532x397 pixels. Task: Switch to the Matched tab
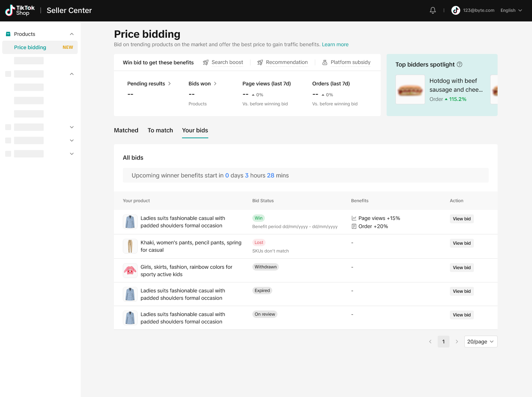click(126, 130)
